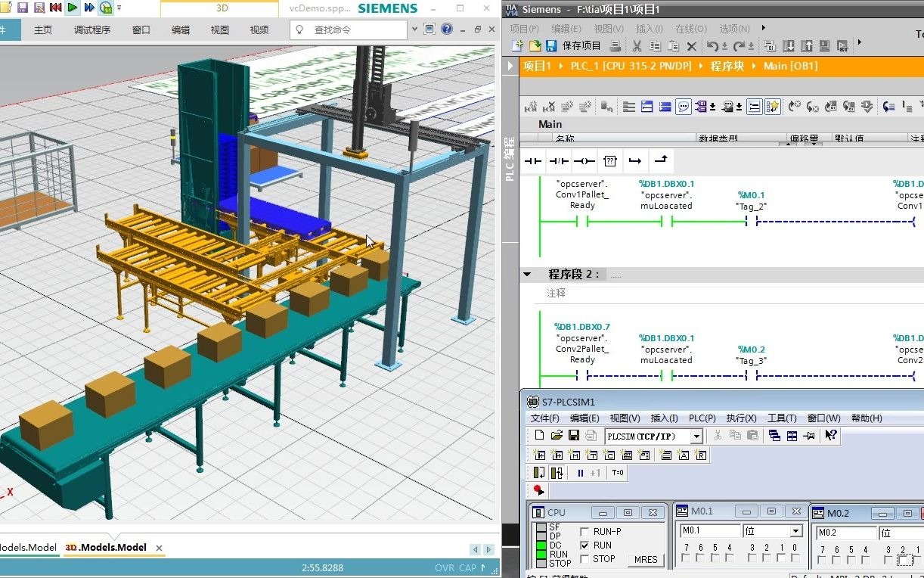924x578 pixels.
Task: Open the blue help icon in simulator ribbon
Action: [x=446, y=29]
